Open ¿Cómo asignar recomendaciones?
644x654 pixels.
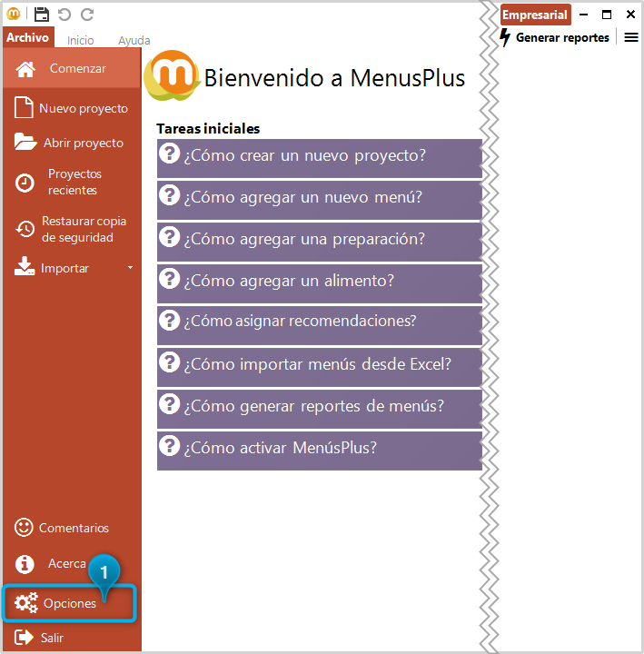pos(320,325)
